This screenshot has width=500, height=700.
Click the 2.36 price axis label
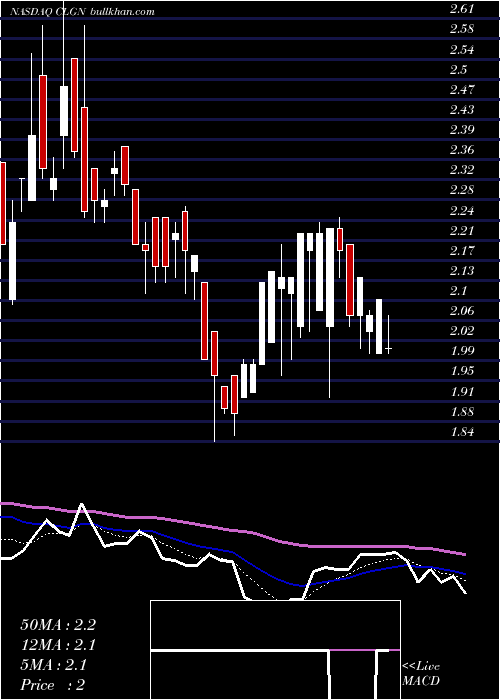click(x=461, y=150)
